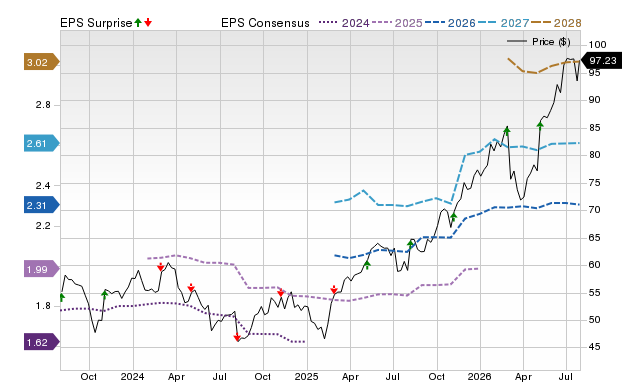640x382 pixels.
Task: Click the 60 price axis label
Action: 594,265
